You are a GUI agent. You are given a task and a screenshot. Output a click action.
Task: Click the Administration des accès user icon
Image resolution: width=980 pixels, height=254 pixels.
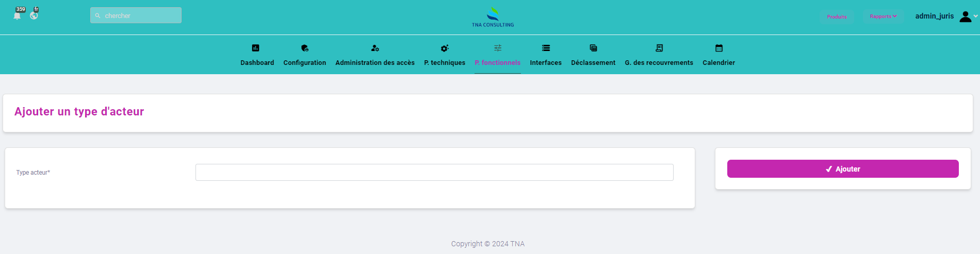click(375, 48)
